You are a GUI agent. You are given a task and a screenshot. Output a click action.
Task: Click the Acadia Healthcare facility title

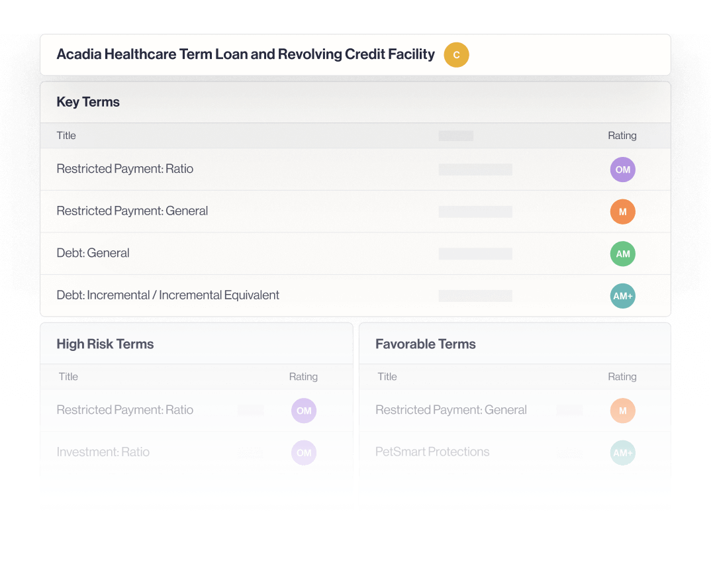coord(246,54)
